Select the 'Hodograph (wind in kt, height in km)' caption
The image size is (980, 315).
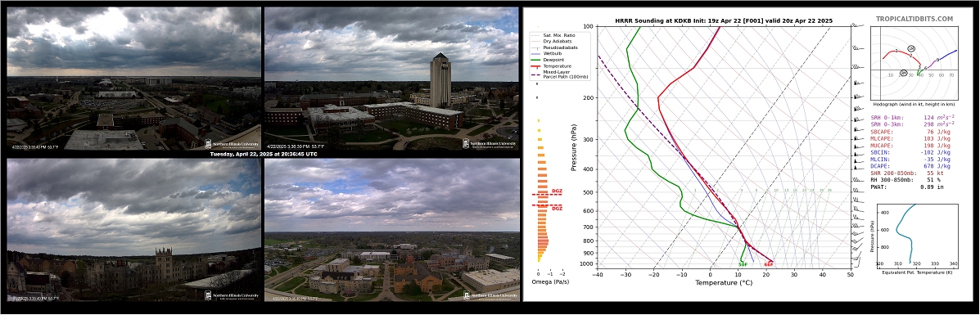coord(915,105)
